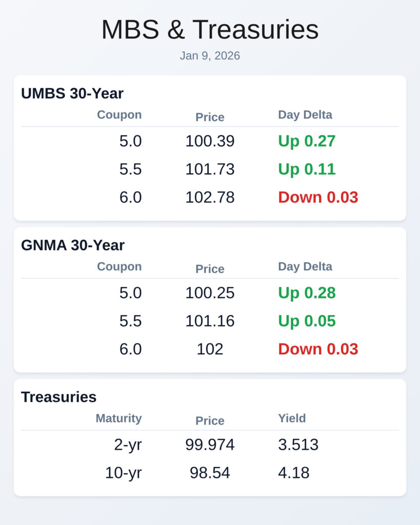Click the Up 0.05 day delta
The height and width of the screenshot is (525, 420).
pyautogui.click(x=307, y=321)
